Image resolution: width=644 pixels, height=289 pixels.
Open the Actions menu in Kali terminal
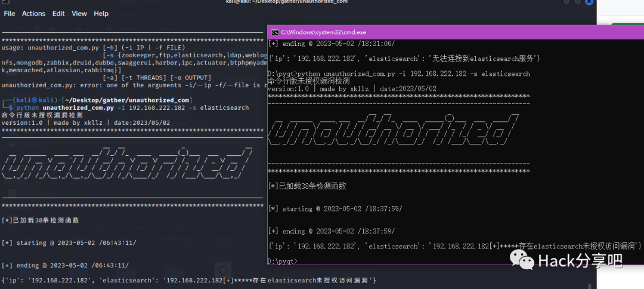(x=33, y=14)
